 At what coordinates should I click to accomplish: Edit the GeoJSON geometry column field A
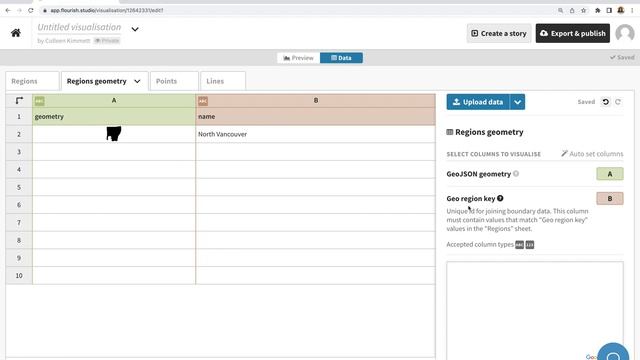pyautogui.click(x=610, y=174)
